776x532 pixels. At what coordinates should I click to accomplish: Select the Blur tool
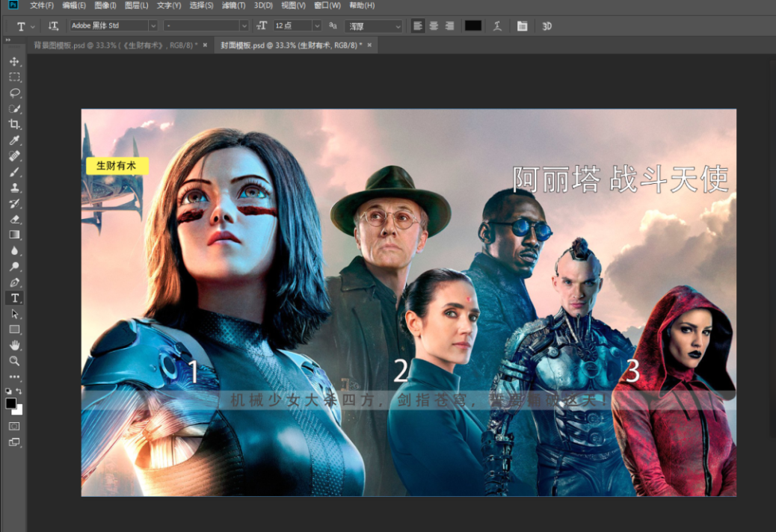click(14, 250)
